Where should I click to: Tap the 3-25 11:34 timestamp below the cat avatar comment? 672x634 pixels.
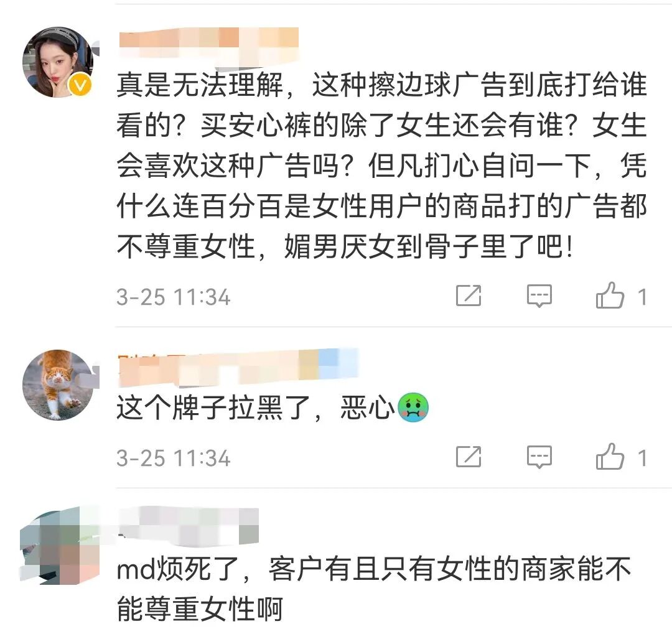174,459
